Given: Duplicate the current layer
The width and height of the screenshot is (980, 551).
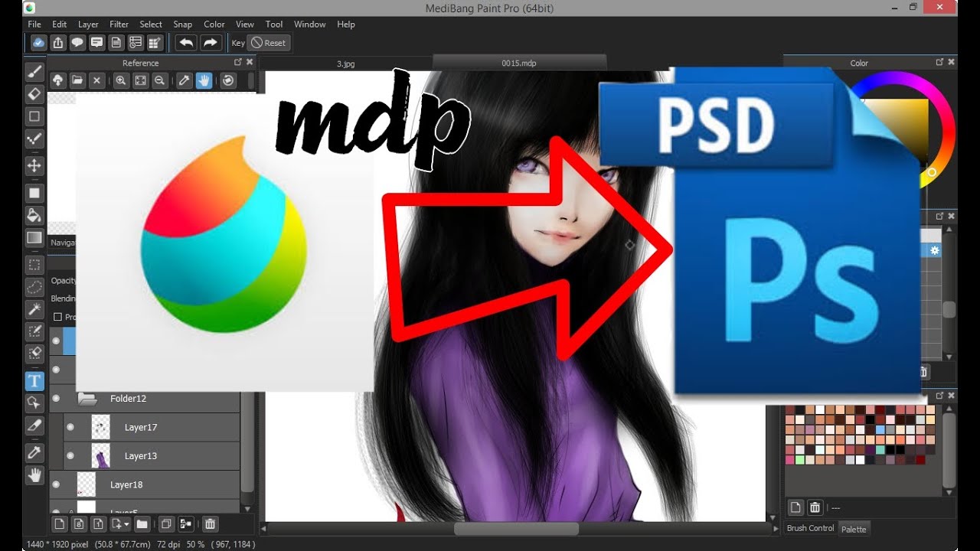Looking at the screenshot, I should click(165, 524).
